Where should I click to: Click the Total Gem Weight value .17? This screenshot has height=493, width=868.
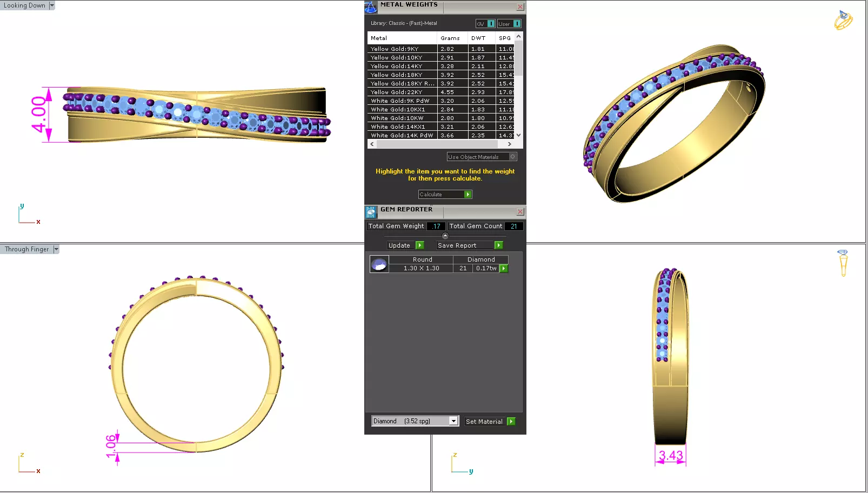click(436, 226)
